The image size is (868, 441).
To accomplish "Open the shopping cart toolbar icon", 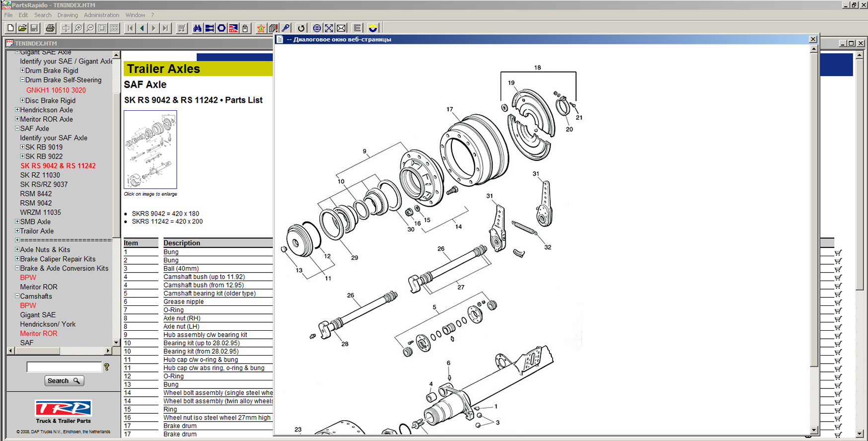I will tap(182, 28).
